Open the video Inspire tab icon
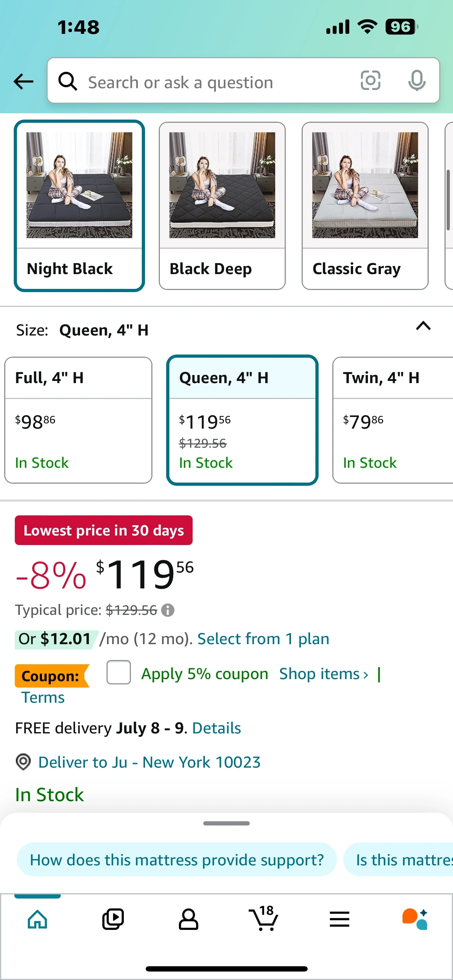This screenshot has width=453, height=980. point(113,920)
